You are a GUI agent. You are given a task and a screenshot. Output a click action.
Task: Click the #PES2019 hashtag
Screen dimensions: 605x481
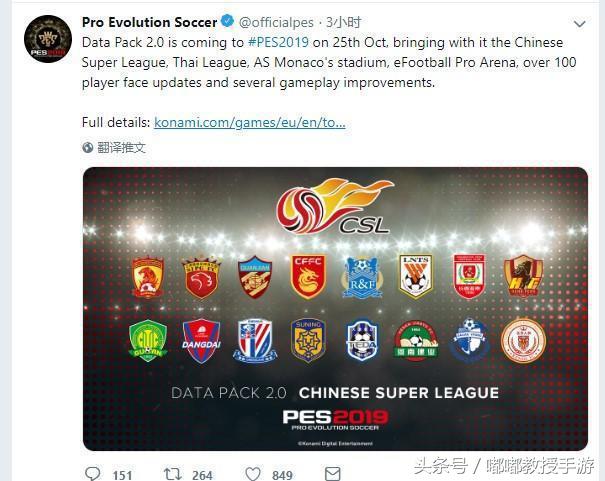tap(278, 42)
